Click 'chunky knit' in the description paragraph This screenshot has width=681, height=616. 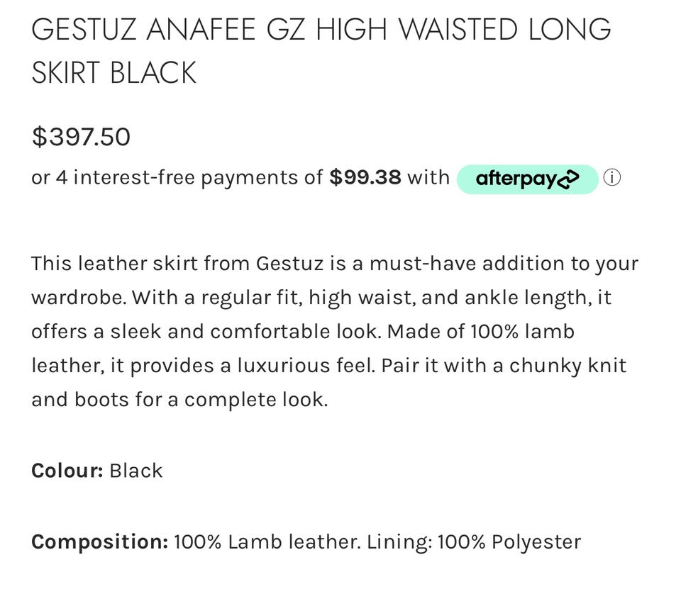click(567, 366)
